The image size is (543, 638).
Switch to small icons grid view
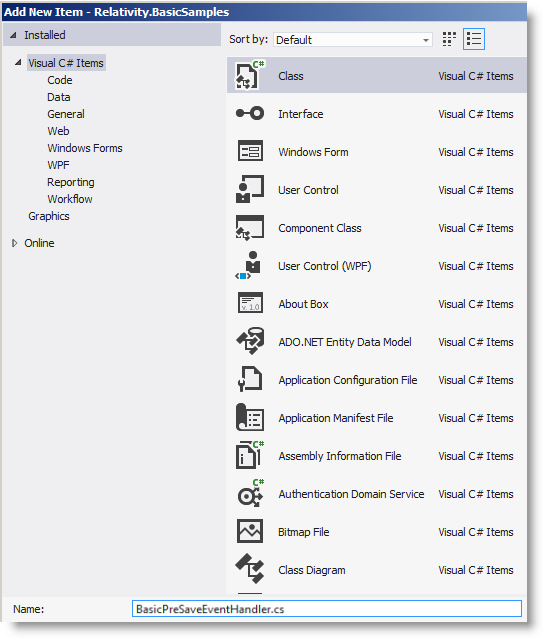coord(449,39)
